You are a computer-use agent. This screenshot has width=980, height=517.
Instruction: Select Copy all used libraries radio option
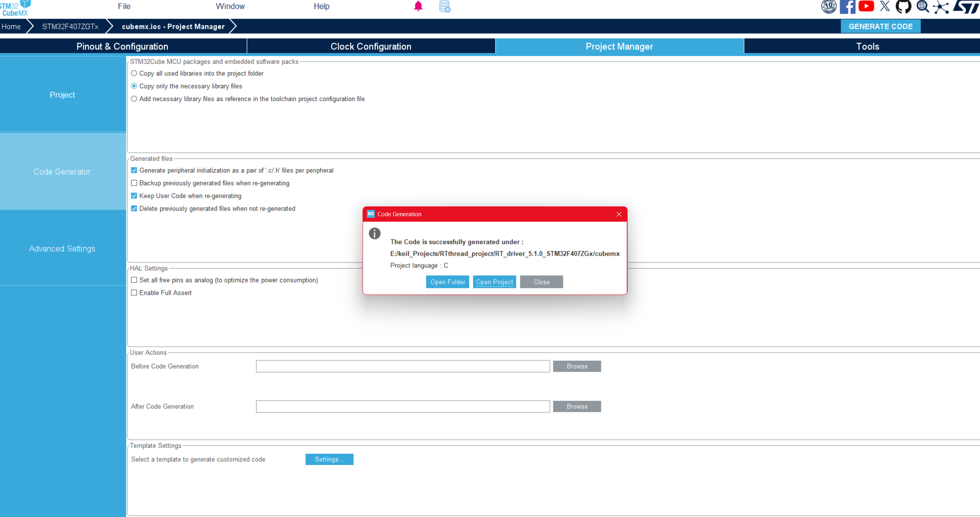point(134,73)
